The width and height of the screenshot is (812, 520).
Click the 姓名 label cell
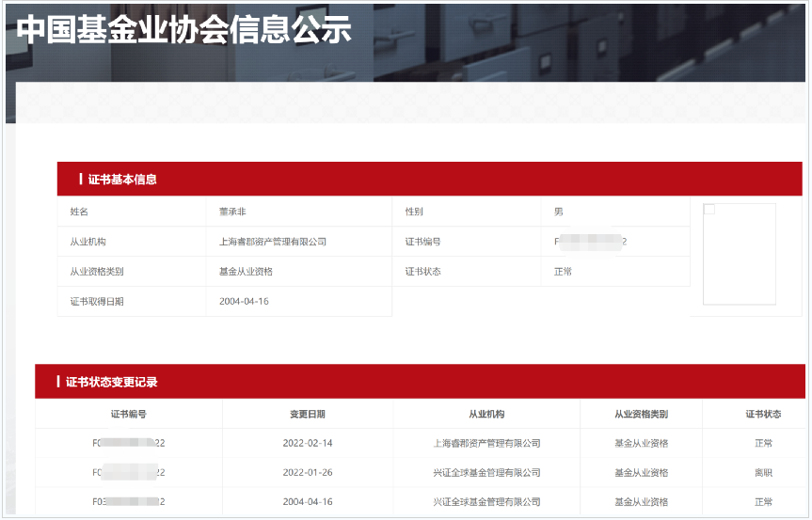[79, 212]
